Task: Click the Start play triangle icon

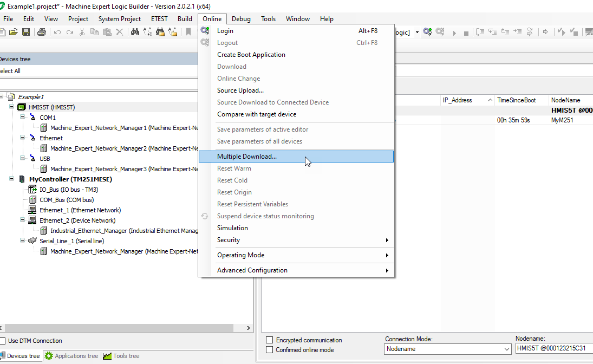Action: [454, 33]
